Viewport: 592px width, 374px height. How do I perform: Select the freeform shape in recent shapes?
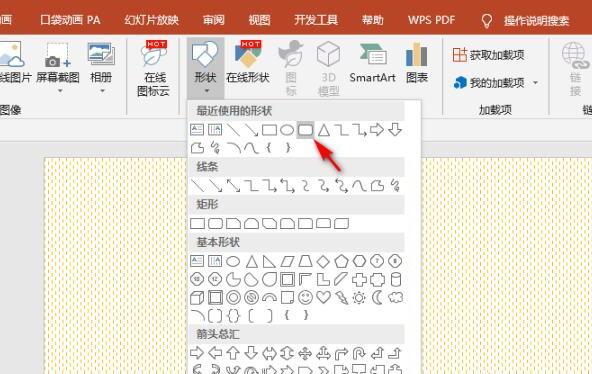(x=197, y=148)
